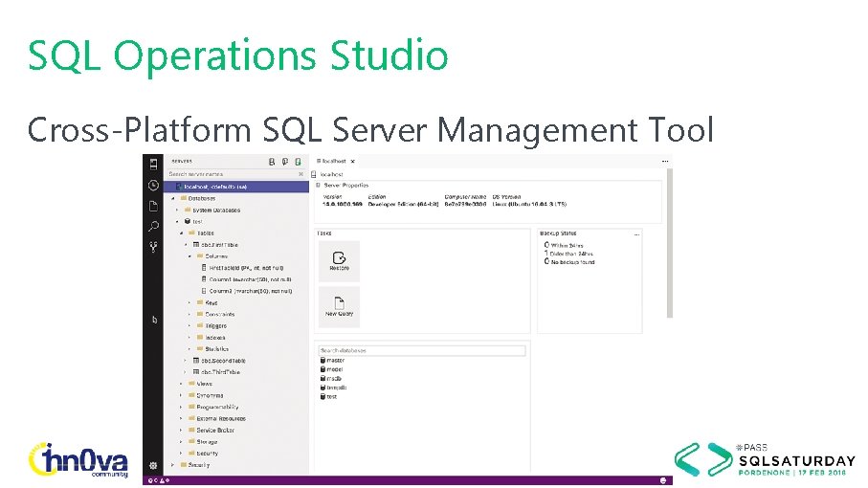Select the localhost server connection row
The width and height of the screenshot is (868, 488).
236,187
